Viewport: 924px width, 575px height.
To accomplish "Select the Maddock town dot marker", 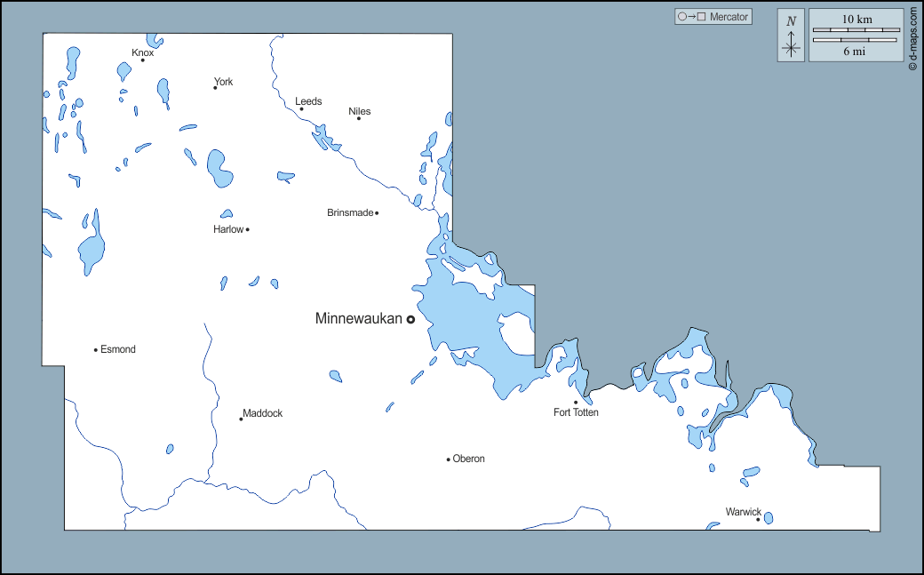I will 241,419.
